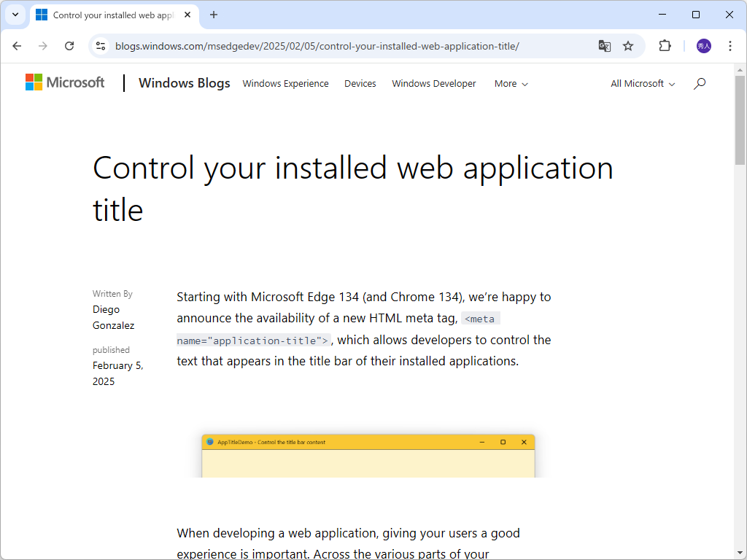Expand the All Microsoft dropdown
Image resolution: width=747 pixels, height=560 pixels.
641,84
